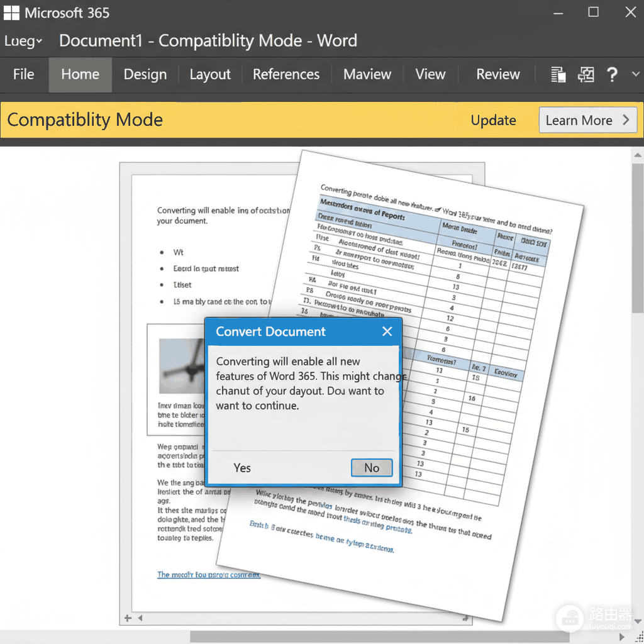644x644 pixels.
Task: Open the File tab
Action: (x=23, y=74)
